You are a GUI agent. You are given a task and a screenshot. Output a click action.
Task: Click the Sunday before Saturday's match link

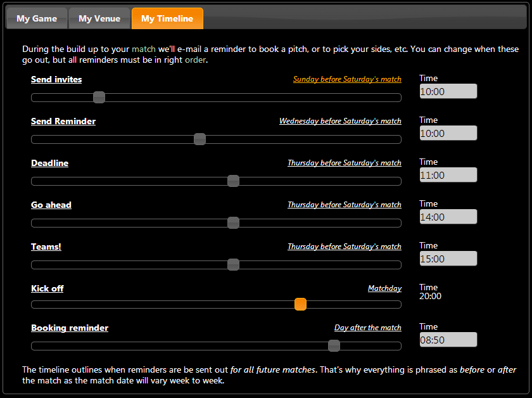pos(347,79)
